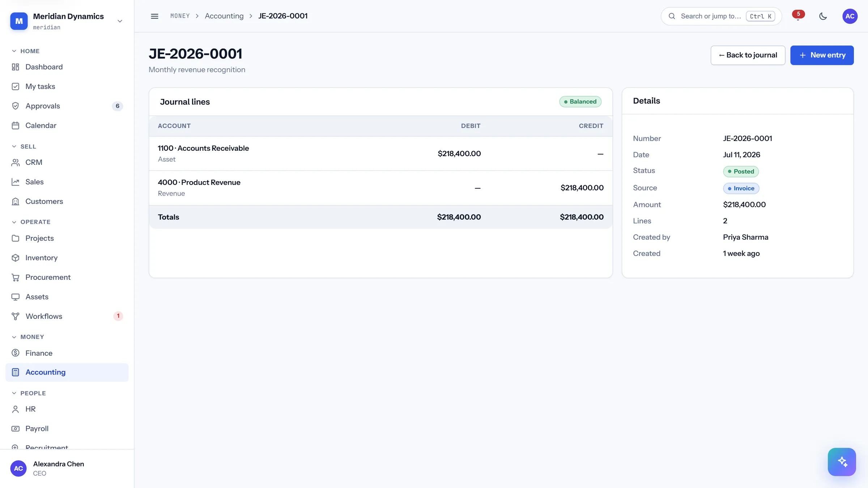This screenshot has height=488, width=868.
Task: Click Accounting in the breadcrumb
Action: coord(224,16)
